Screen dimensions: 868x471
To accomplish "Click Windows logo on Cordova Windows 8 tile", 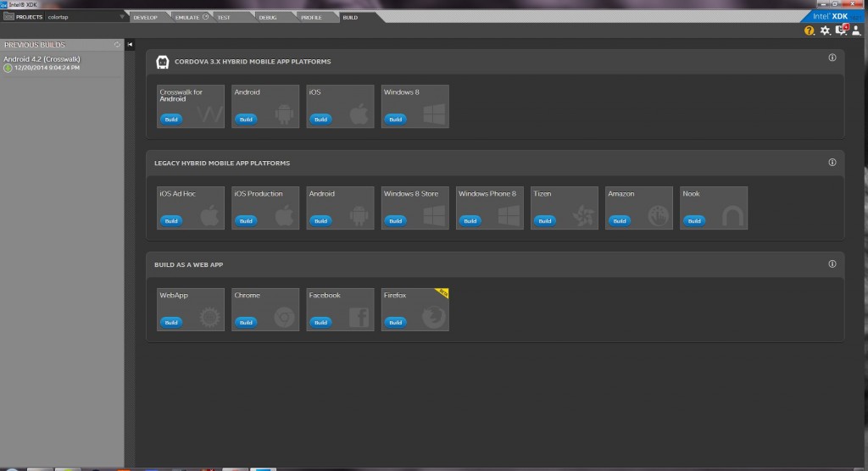I will tap(434, 114).
